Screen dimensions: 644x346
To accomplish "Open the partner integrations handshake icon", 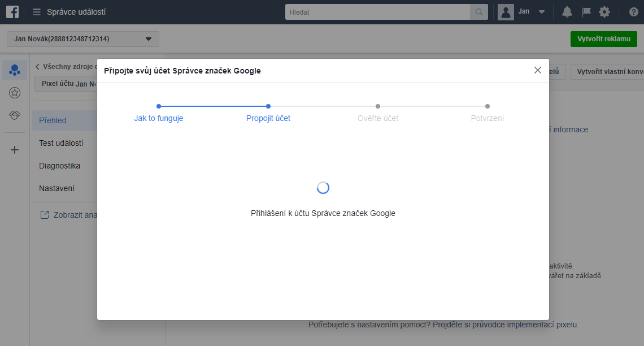I will click(15, 115).
